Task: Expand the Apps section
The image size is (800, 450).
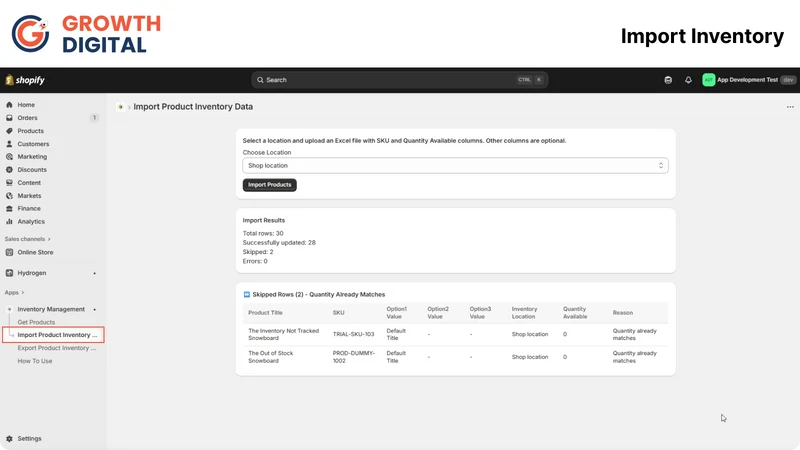Action: pos(14,292)
